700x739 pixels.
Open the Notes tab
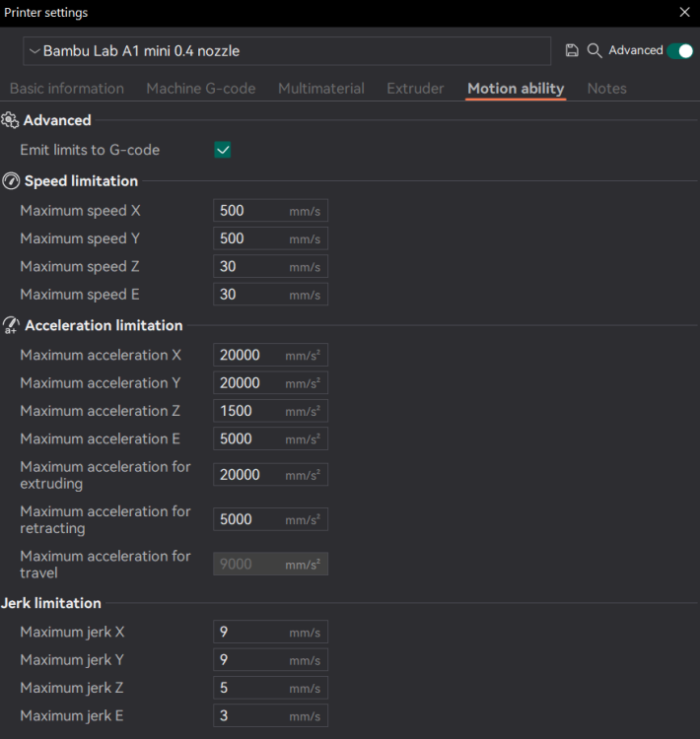(x=606, y=89)
